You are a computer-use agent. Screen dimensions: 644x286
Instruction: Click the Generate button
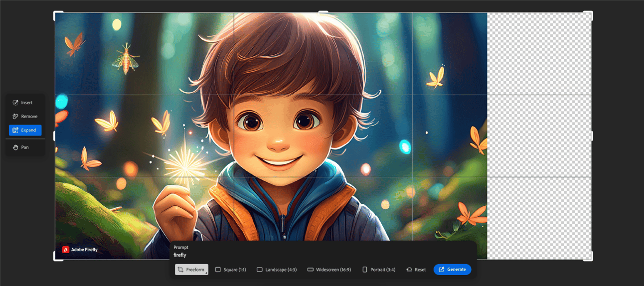pos(452,270)
